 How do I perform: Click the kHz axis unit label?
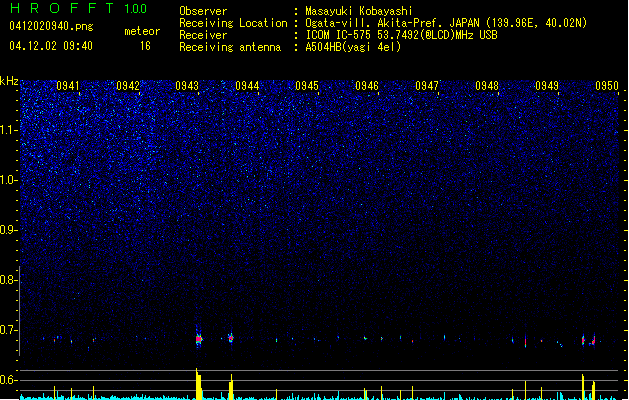(9, 81)
